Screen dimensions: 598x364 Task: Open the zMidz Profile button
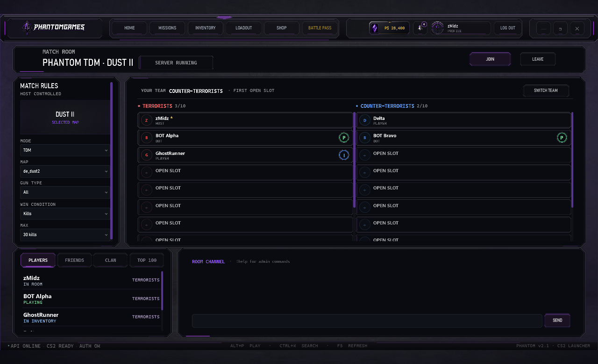[x=461, y=28]
